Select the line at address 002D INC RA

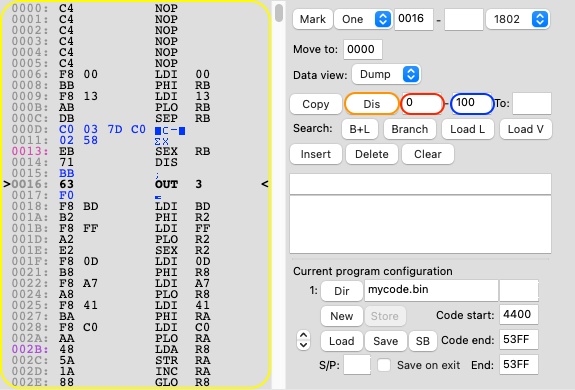(136, 371)
